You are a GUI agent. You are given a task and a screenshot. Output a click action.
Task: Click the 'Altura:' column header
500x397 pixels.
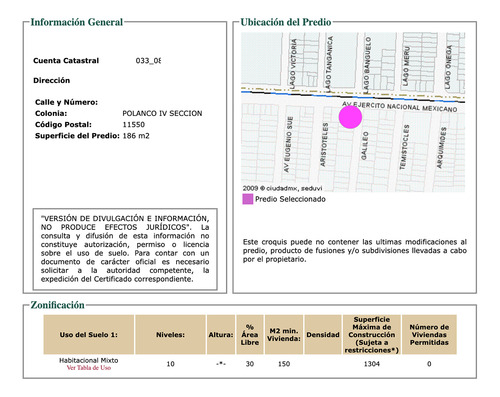pos(221,334)
